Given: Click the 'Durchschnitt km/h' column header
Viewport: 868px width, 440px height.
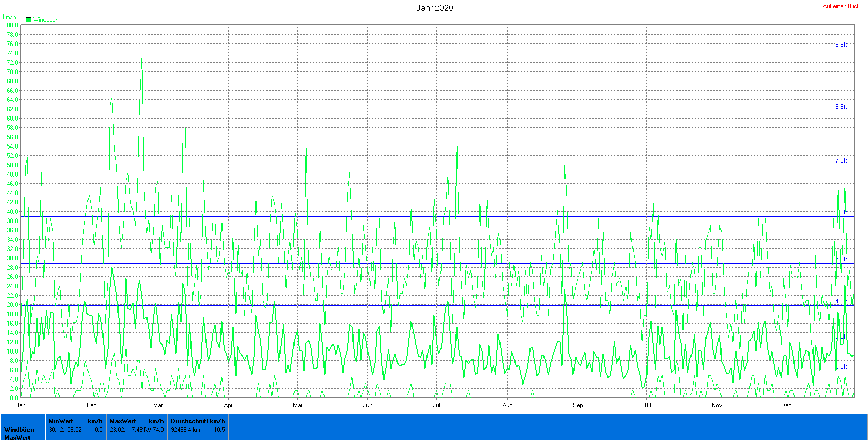Looking at the screenshot, I should pos(198,421).
